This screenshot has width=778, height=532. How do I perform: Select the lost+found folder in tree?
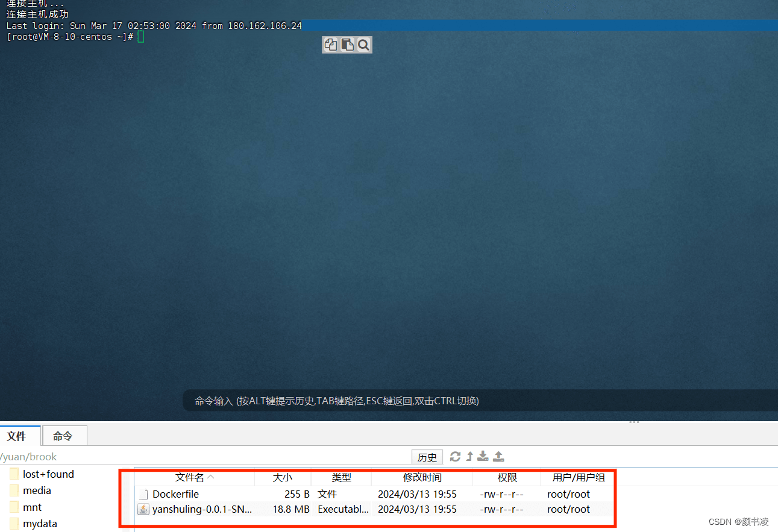[48, 474]
